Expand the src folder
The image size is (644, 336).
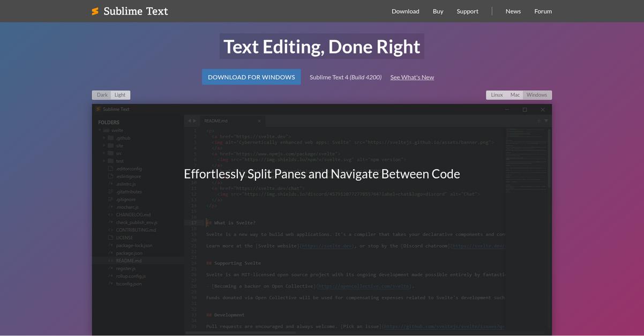tap(104, 153)
